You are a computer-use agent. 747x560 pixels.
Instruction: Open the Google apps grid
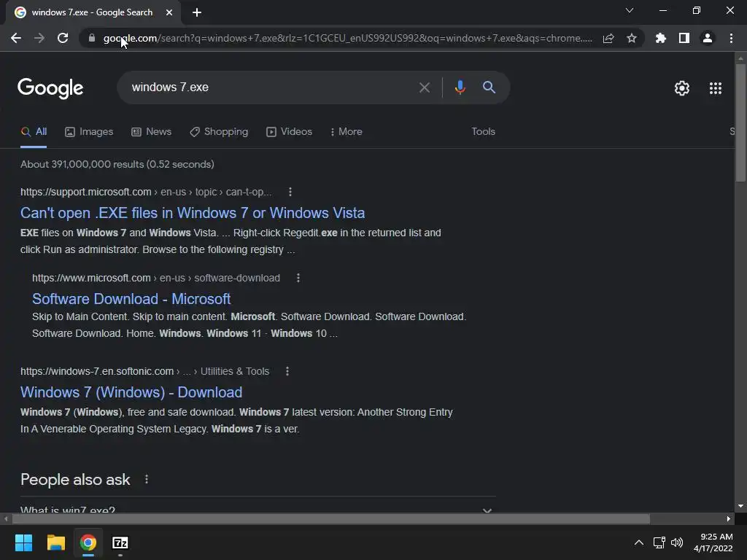(716, 88)
